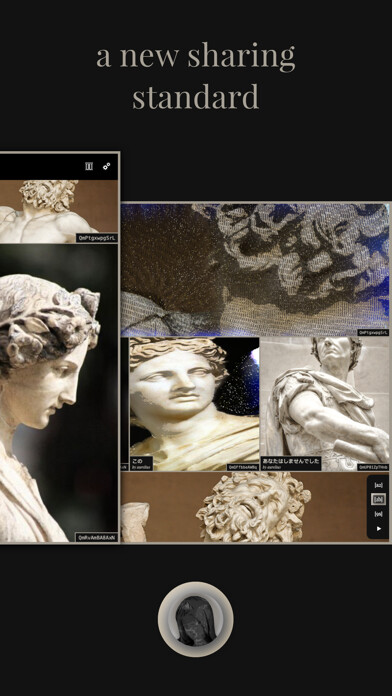Click the 'この' caption by aurelius

coord(142,463)
